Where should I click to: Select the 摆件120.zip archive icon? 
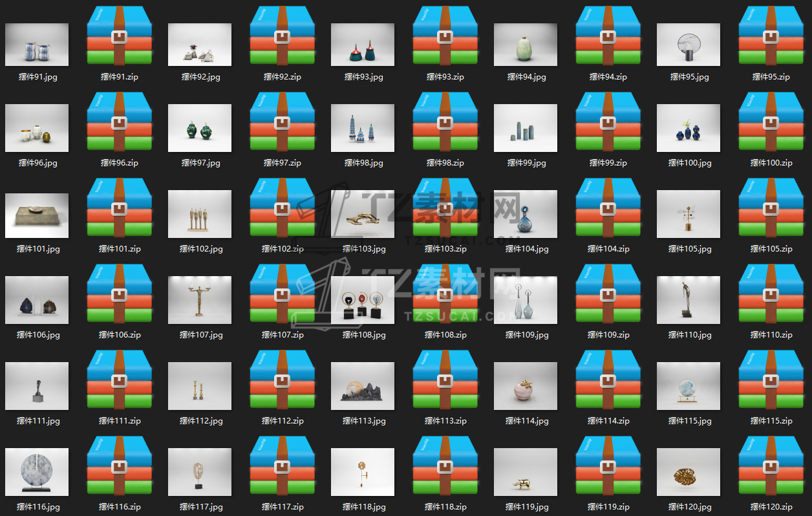(x=771, y=466)
